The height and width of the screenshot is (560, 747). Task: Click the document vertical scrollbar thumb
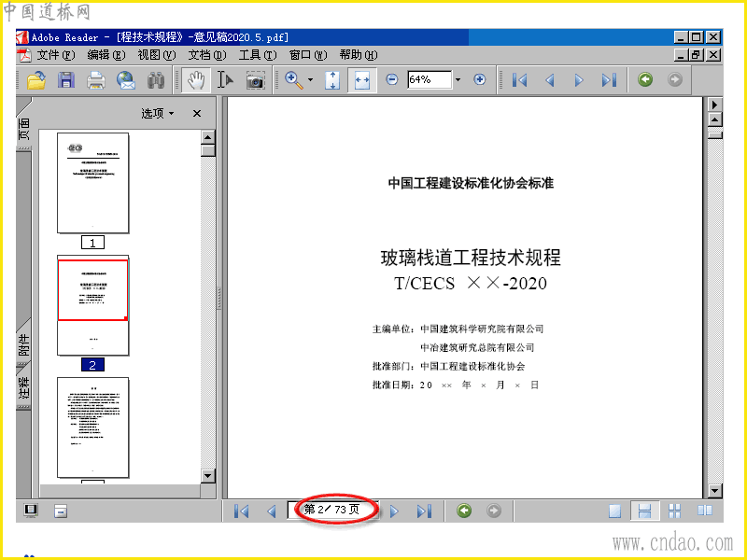click(x=715, y=134)
